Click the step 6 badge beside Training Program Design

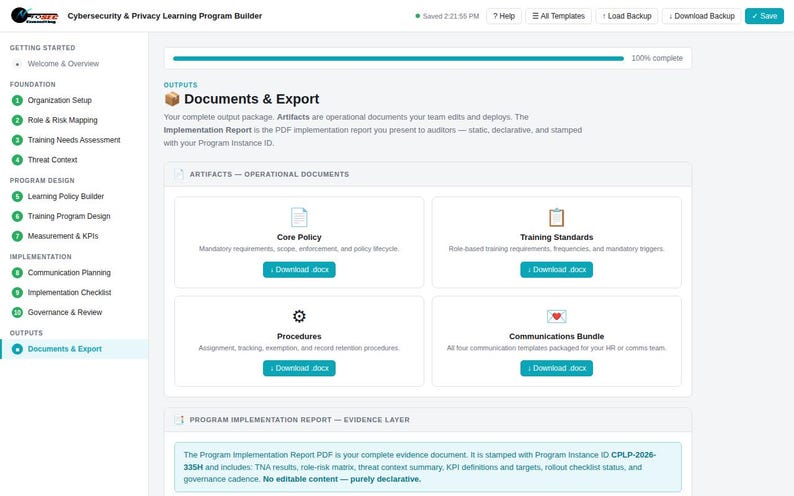coord(17,216)
